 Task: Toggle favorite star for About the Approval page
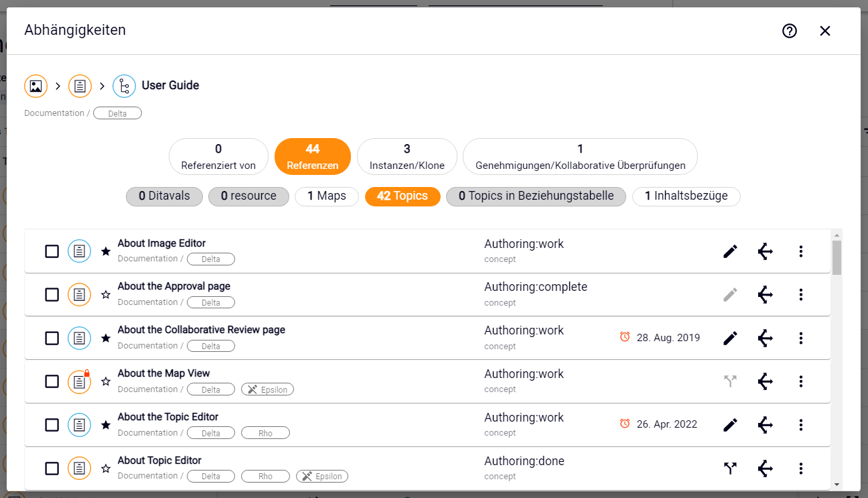pyautogui.click(x=105, y=295)
